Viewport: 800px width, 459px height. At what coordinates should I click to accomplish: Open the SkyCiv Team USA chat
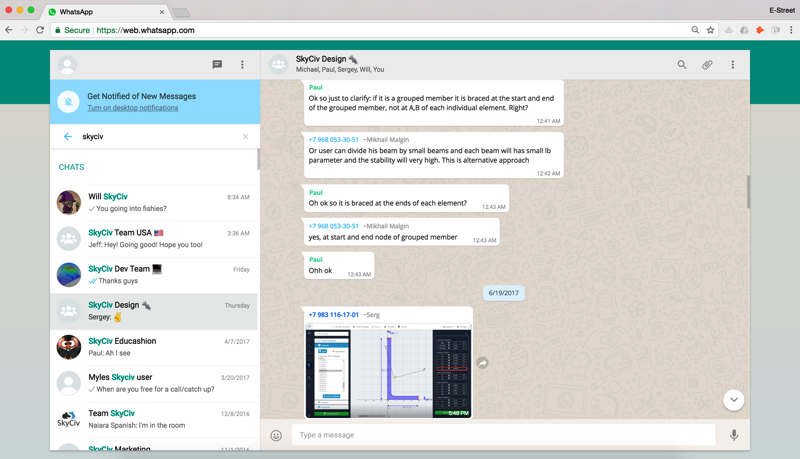tap(154, 239)
